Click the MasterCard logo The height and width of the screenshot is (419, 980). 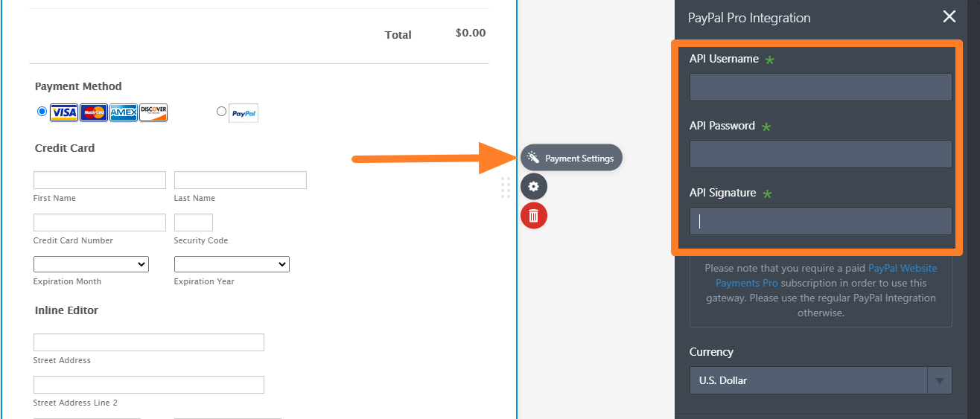click(94, 112)
